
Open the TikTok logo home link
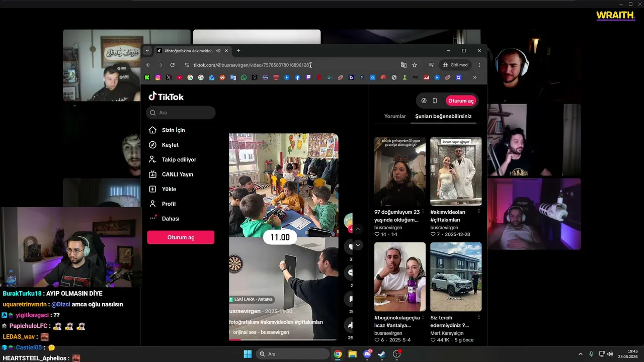coord(166,97)
